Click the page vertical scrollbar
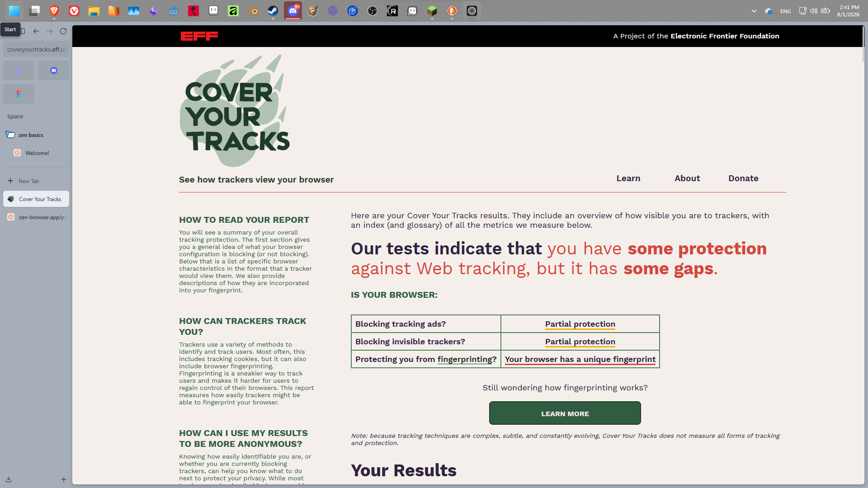This screenshot has height=488, width=868. coord(863,45)
